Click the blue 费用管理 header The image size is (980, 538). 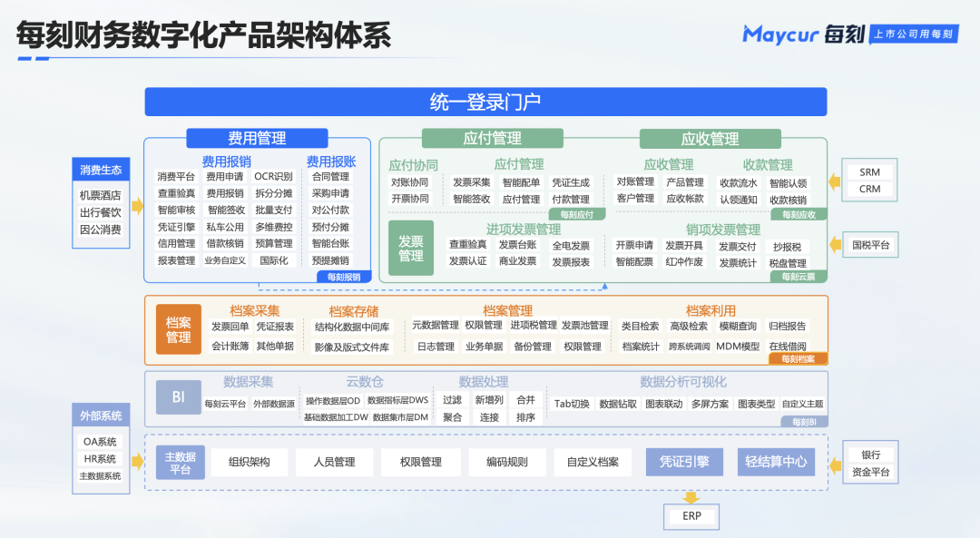[x=257, y=138]
